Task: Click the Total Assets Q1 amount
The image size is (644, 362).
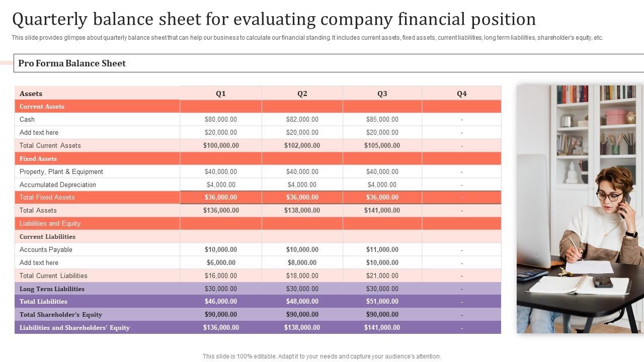Action: tap(221, 211)
